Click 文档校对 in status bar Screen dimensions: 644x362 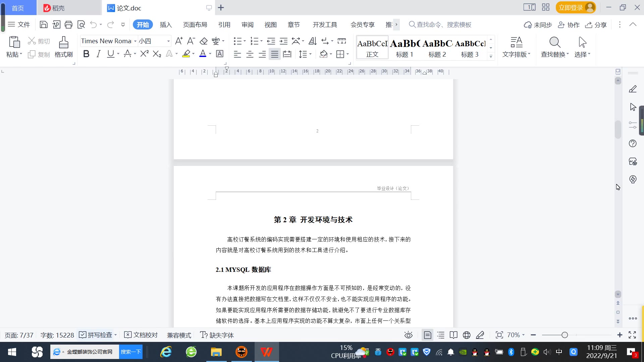pyautogui.click(x=141, y=335)
